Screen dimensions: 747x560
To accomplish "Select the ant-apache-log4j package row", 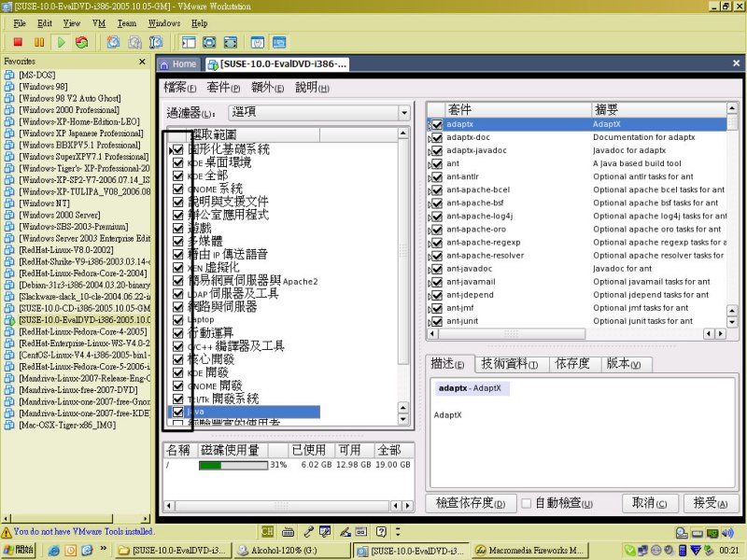I will (576, 217).
